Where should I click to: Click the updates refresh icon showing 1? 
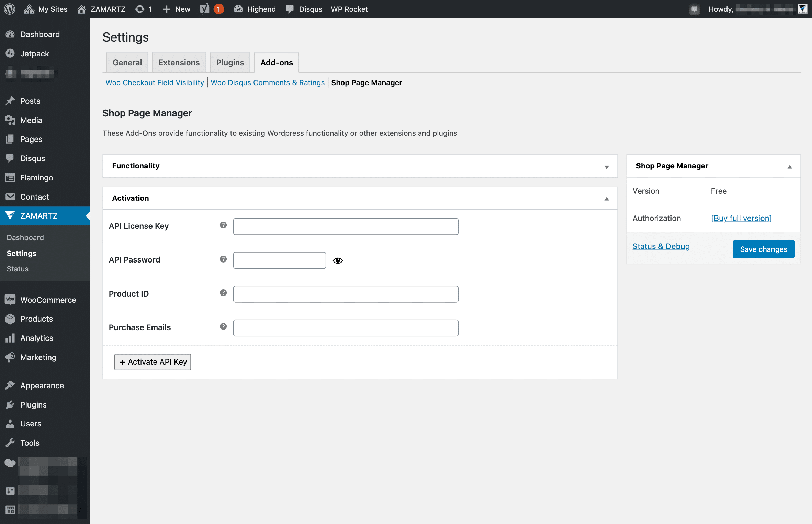click(143, 9)
